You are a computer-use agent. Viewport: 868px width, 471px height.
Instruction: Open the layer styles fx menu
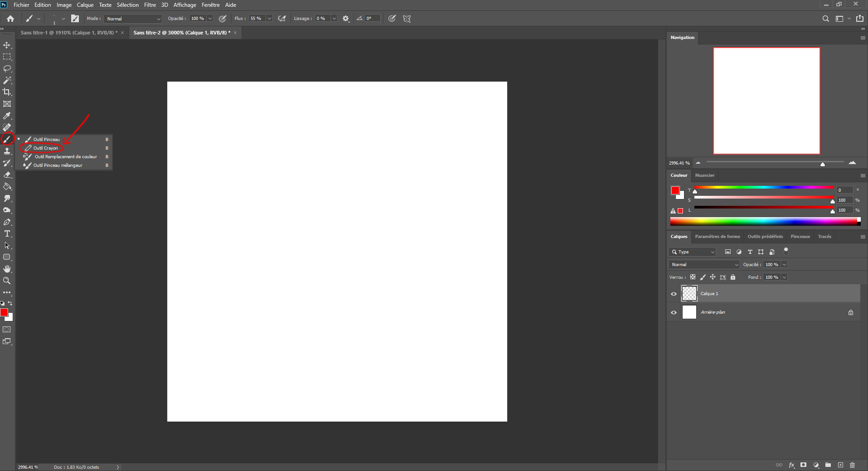(x=791, y=465)
